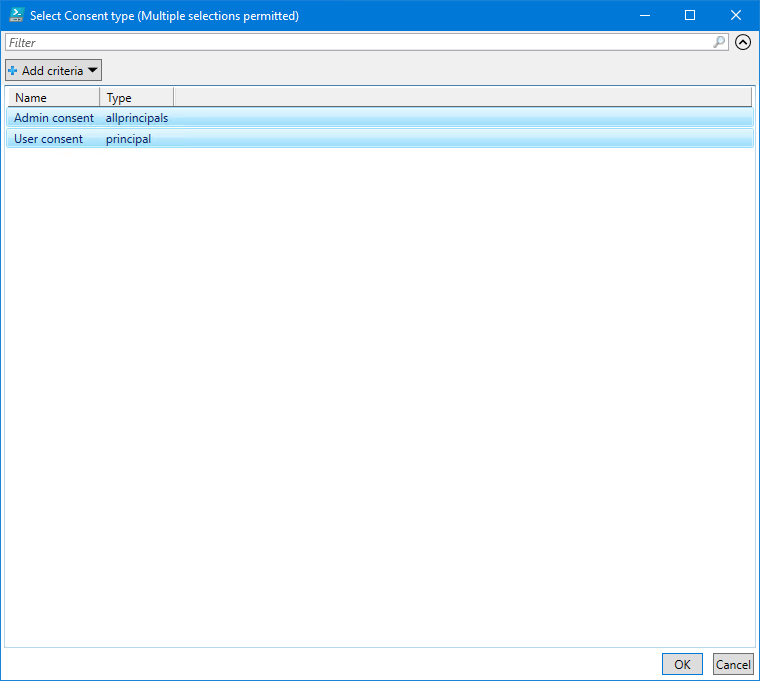Focus the Filter text field
Screen dimensions: 760x681
360,43
